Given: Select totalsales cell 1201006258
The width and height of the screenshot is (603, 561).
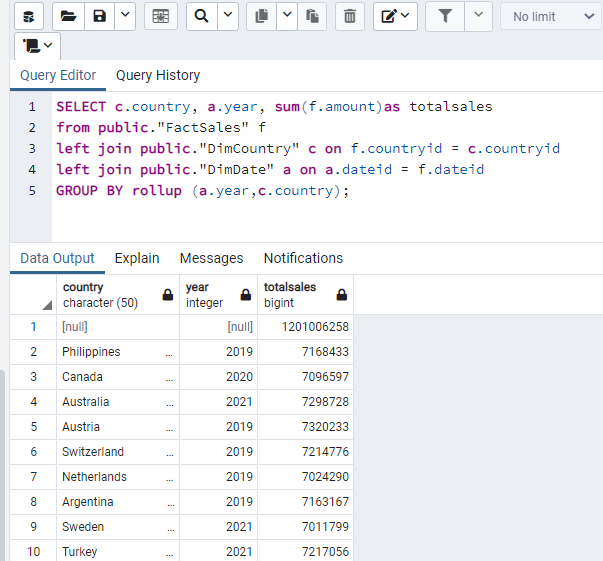Looking at the screenshot, I should (x=305, y=327).
